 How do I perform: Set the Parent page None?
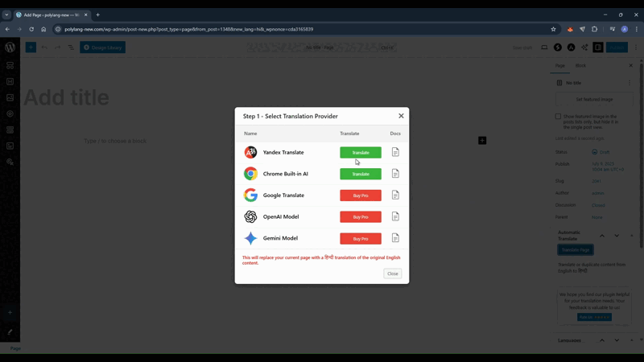coord(597,217)
